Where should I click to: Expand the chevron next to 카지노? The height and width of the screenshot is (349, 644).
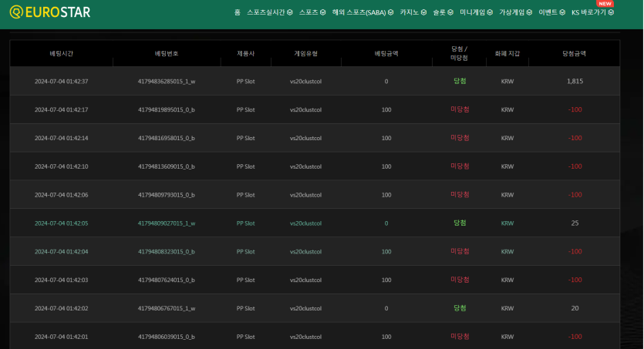[x=424, y=12]
